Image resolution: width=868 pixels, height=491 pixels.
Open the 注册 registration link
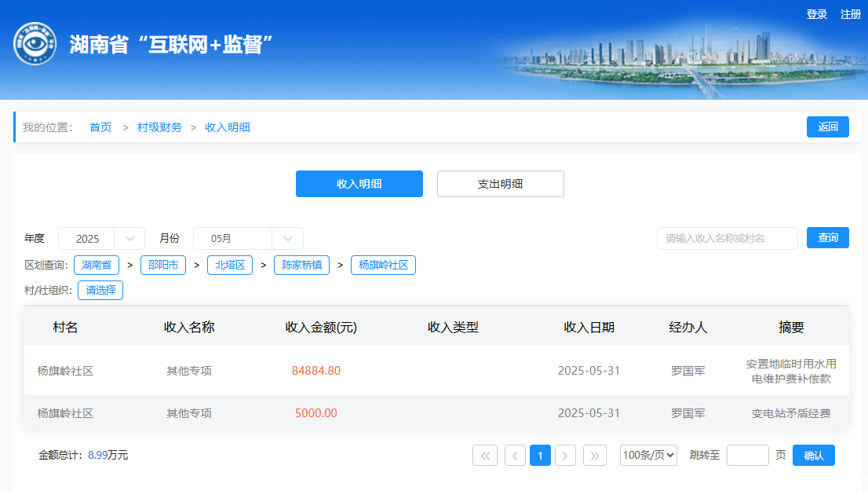coord(851,14)
